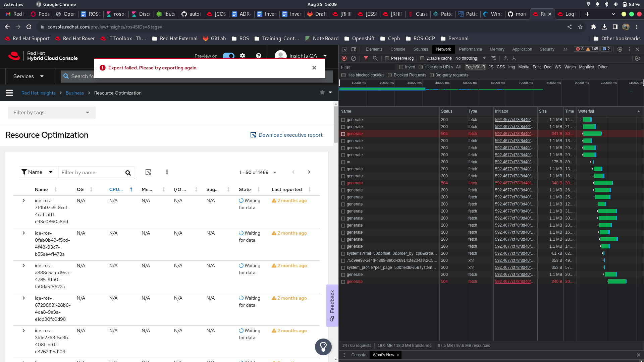The image size is (644, 362).
Task: Clear the network log
Action: [x=354, y=58]
